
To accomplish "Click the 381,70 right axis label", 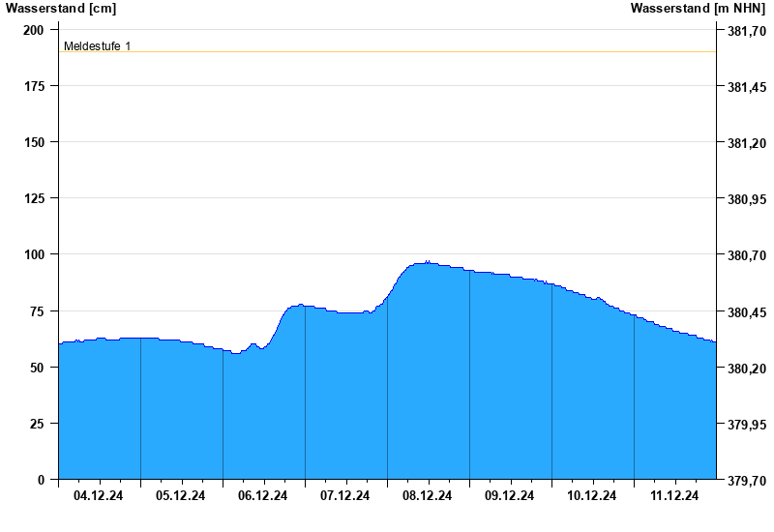I will pos(745,32).
